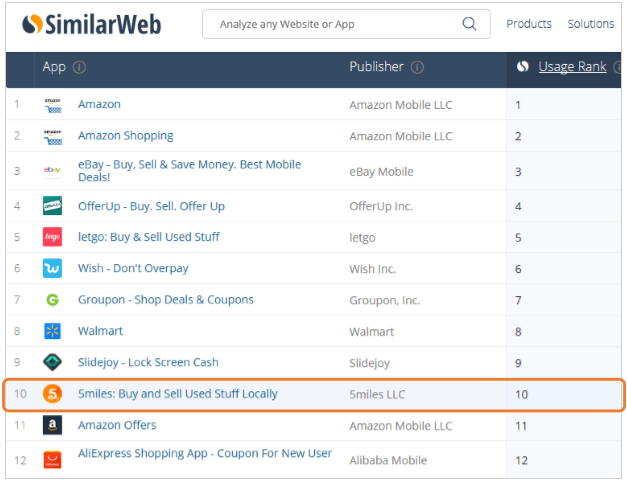Click Amazon Mobile LLC in Amazon Shopping row

pyautogui.click(x=401, y=137)
